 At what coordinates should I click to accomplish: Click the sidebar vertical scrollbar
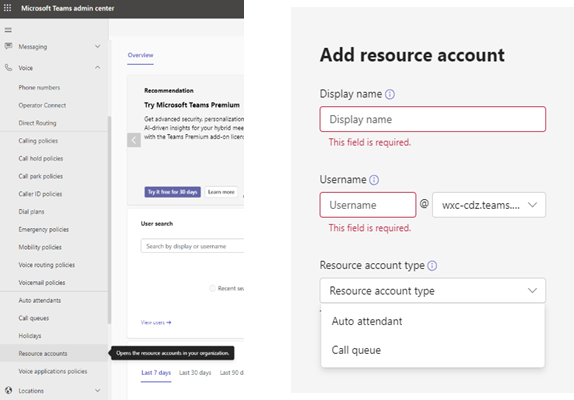point(109,220)
